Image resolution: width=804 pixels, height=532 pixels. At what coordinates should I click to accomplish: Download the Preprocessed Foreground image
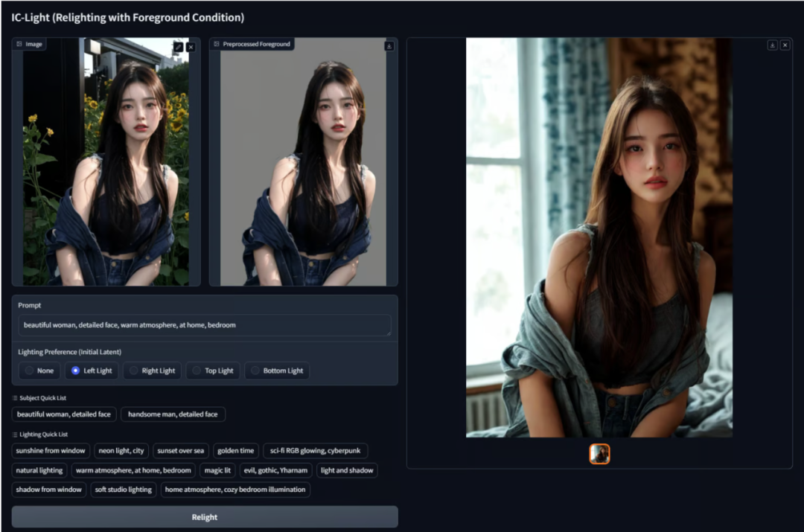(389, 46)
